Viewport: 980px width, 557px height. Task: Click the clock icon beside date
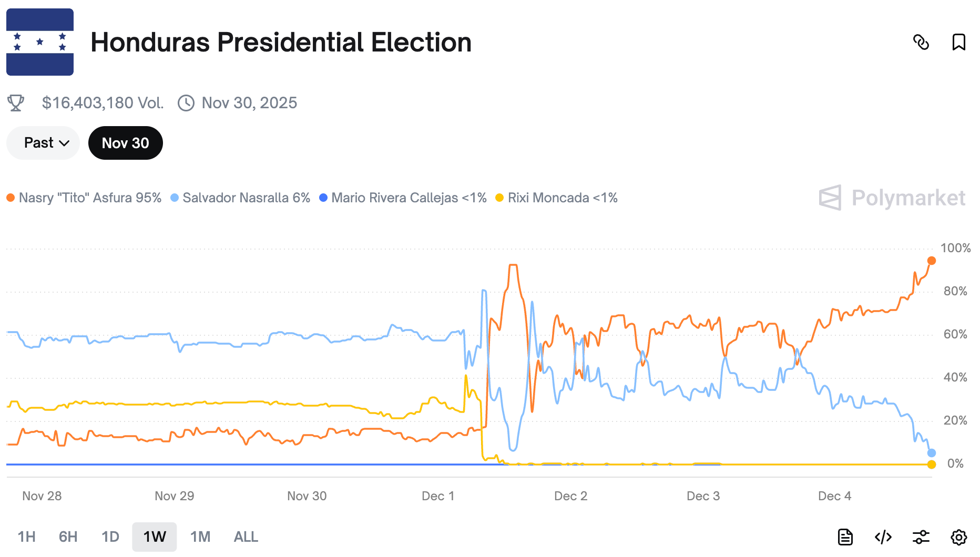pyautogui.click(x=186, y=103)
